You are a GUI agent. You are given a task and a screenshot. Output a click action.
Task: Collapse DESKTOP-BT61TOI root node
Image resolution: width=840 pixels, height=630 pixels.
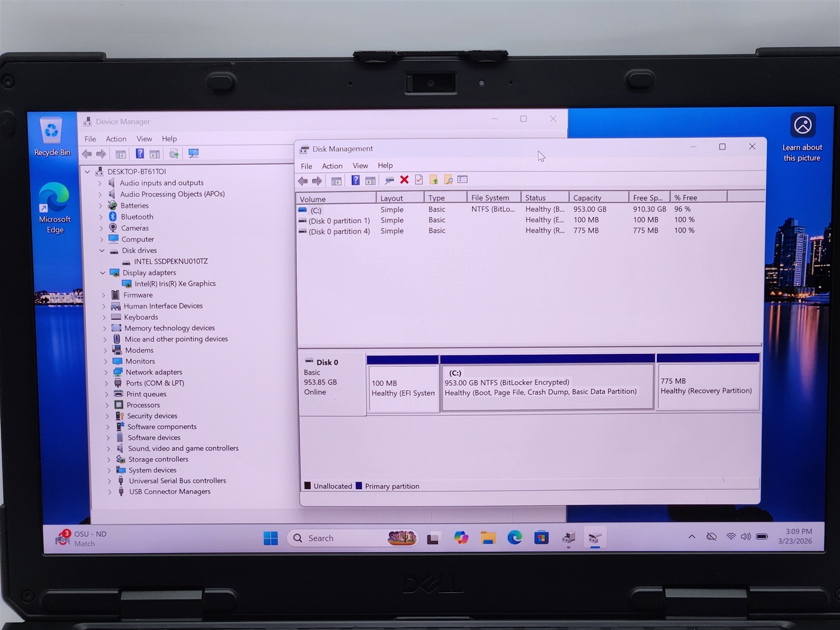(x=88, y=172)
